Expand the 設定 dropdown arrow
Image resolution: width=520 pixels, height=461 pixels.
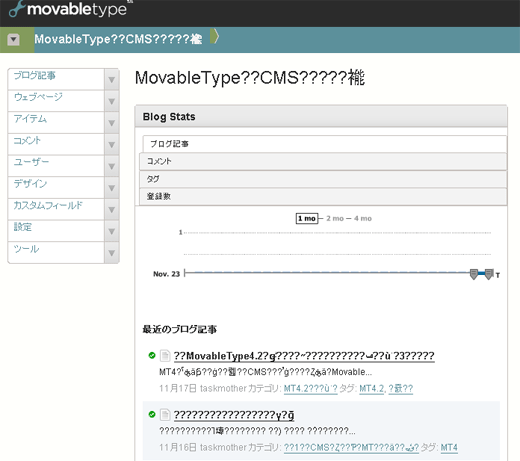[x=112, y=231]
